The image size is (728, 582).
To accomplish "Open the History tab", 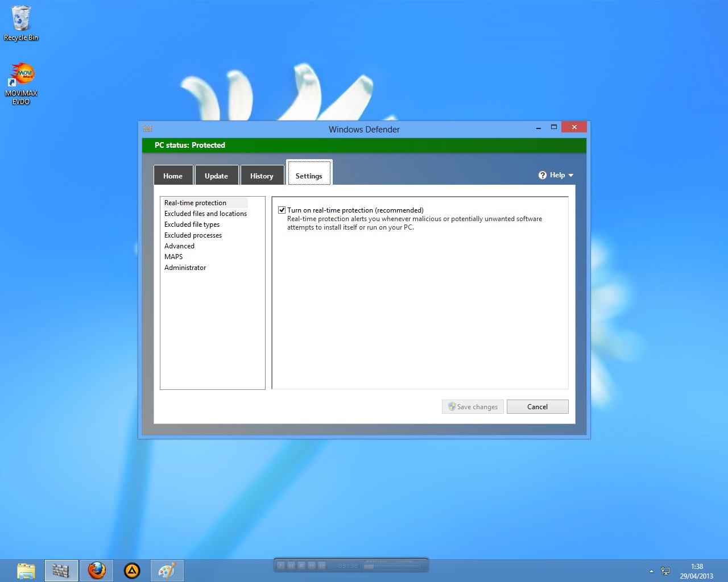I will [262, 176].
